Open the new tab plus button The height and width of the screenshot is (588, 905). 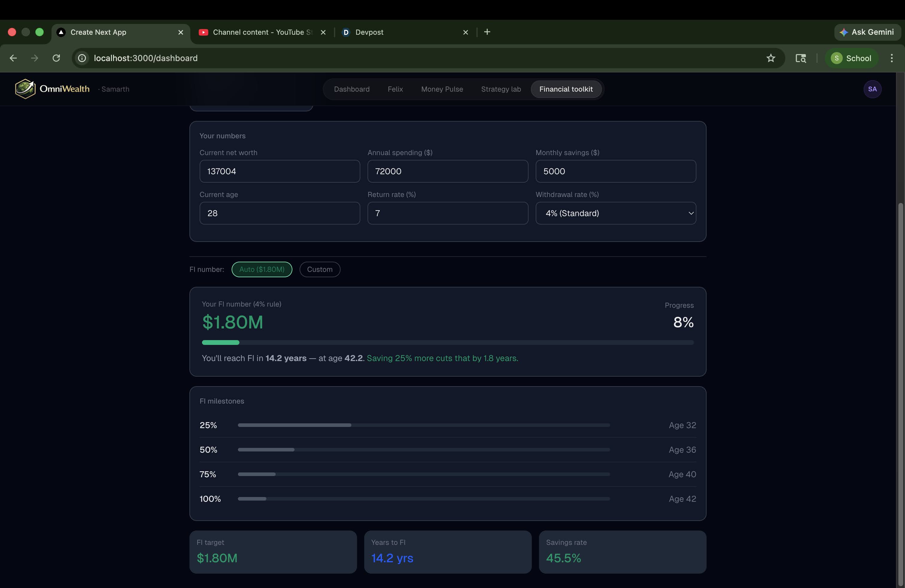[487, 32]
